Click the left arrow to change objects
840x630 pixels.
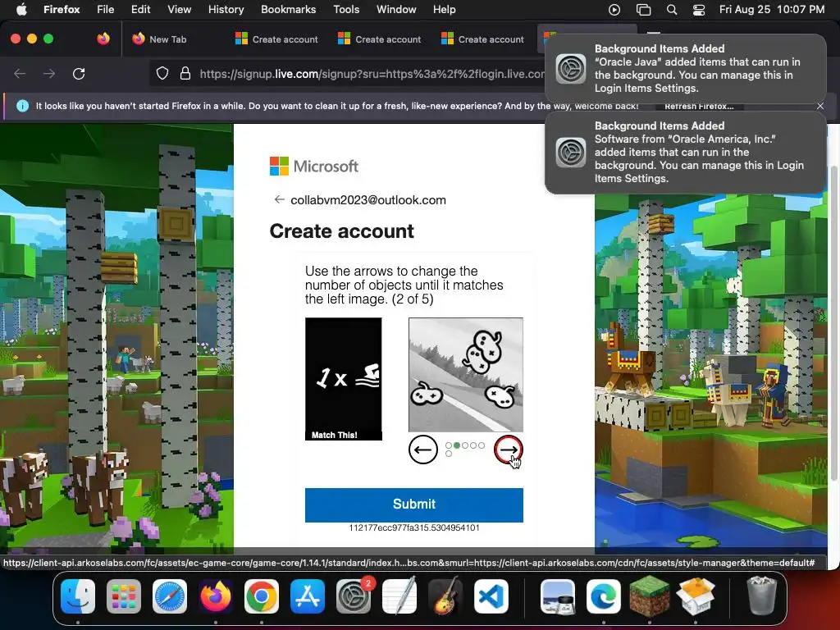click(422, 450)
